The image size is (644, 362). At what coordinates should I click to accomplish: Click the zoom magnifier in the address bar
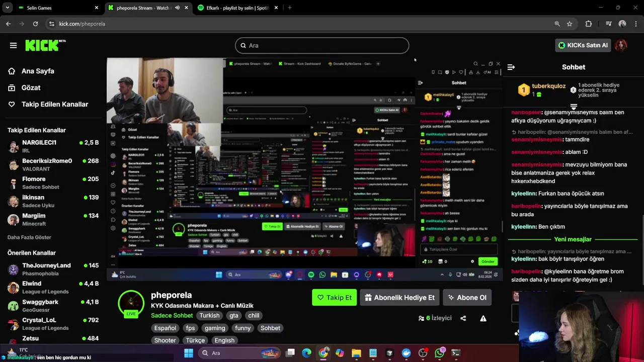click(x=557, y=24)
